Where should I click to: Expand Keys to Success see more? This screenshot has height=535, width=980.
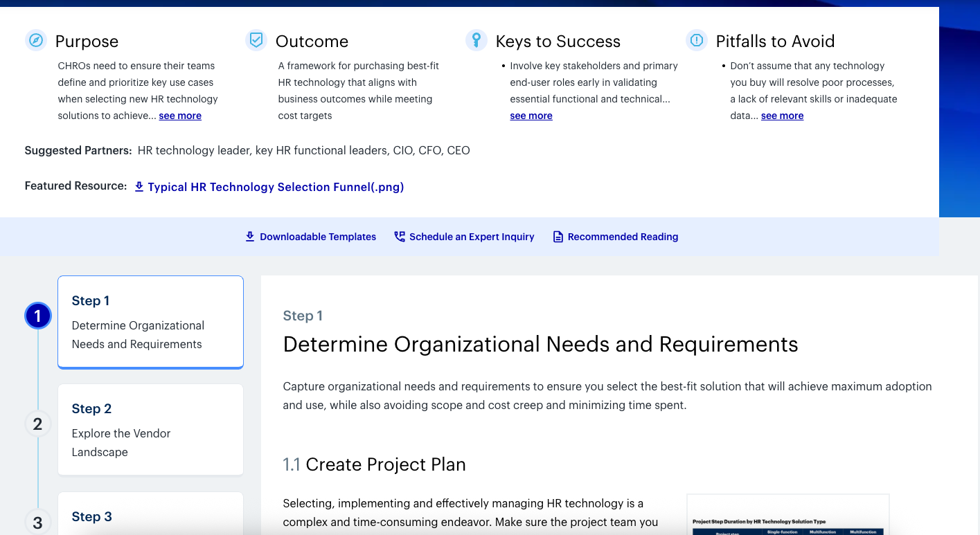click(x=531, y=116)
